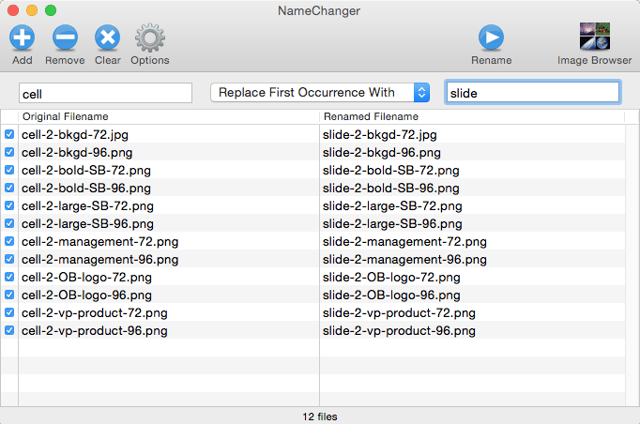Open the Image Browser icon
This screenshot has width=640, height=424.
point(595,36)
